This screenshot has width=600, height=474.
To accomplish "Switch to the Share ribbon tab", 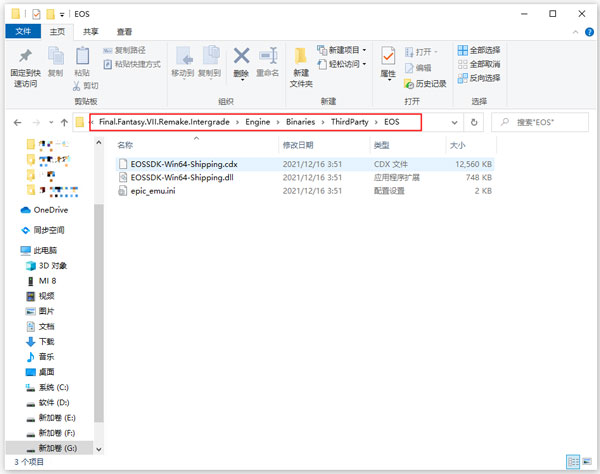I will pyautogui.click(x=91, y=32).
